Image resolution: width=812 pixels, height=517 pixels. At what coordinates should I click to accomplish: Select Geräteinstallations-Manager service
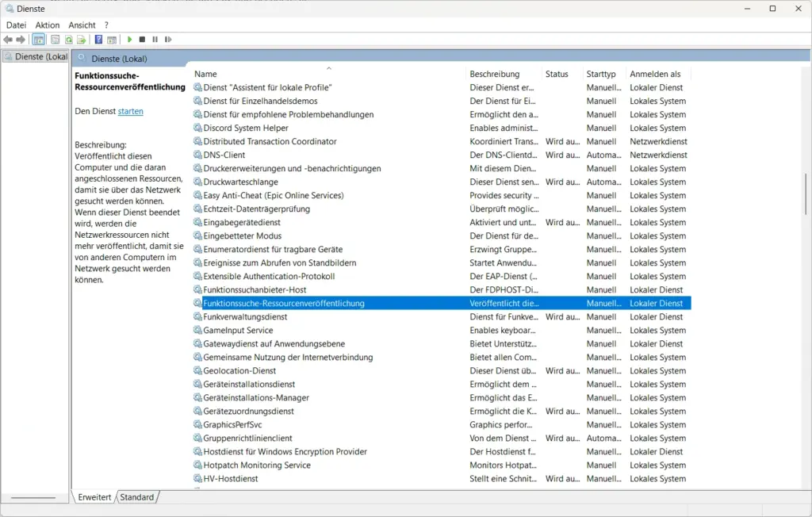click(442, 396)
